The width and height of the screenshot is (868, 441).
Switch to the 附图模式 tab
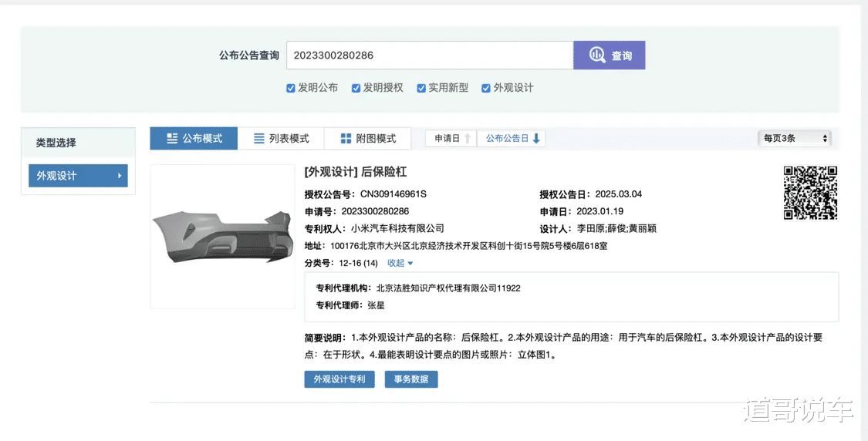coord(368,138)
